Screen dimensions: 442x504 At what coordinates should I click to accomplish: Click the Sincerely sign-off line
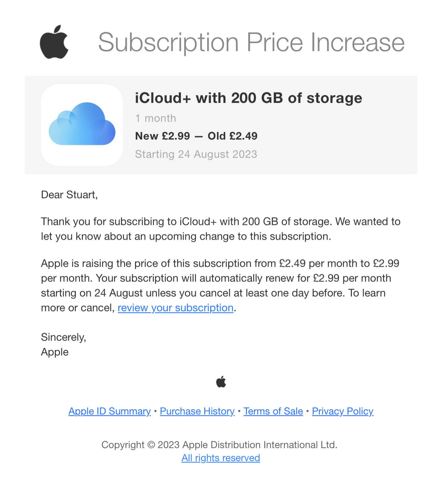pos(63,337)
